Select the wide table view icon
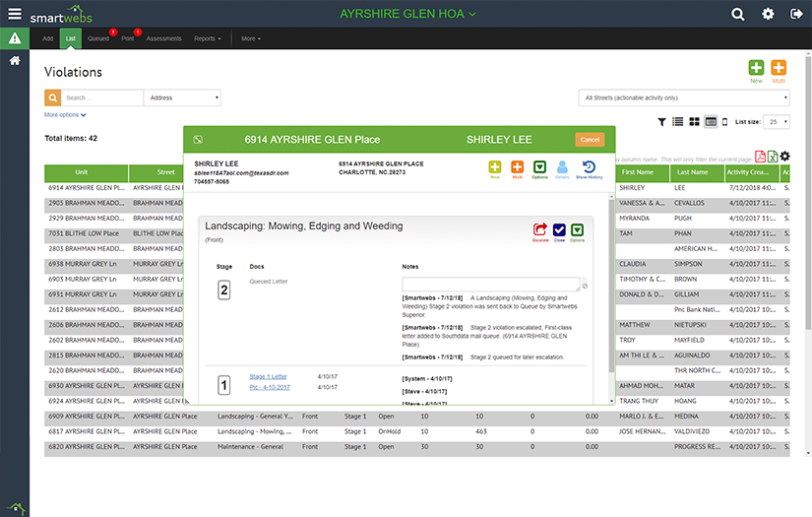Viewport: 812px width, 517px height. (711, 122)
